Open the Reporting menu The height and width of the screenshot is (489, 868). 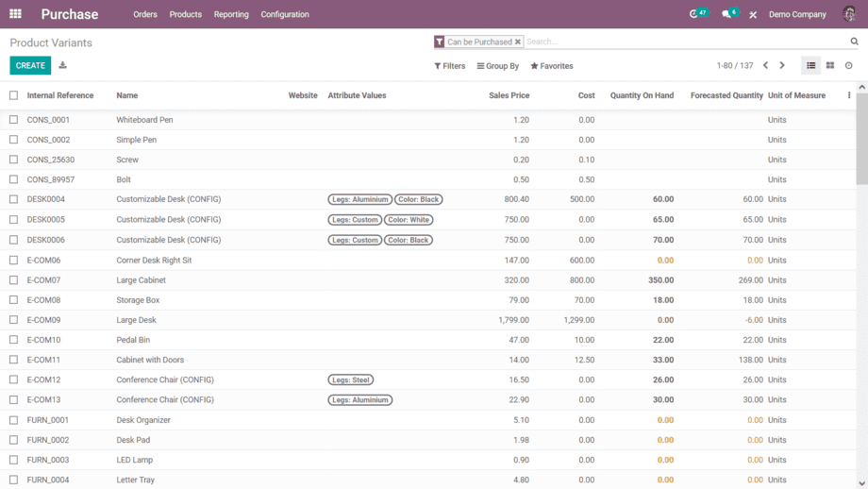(231, 14)
